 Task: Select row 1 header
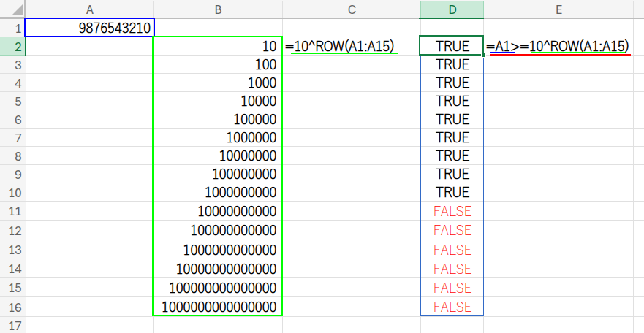(12, 28)
